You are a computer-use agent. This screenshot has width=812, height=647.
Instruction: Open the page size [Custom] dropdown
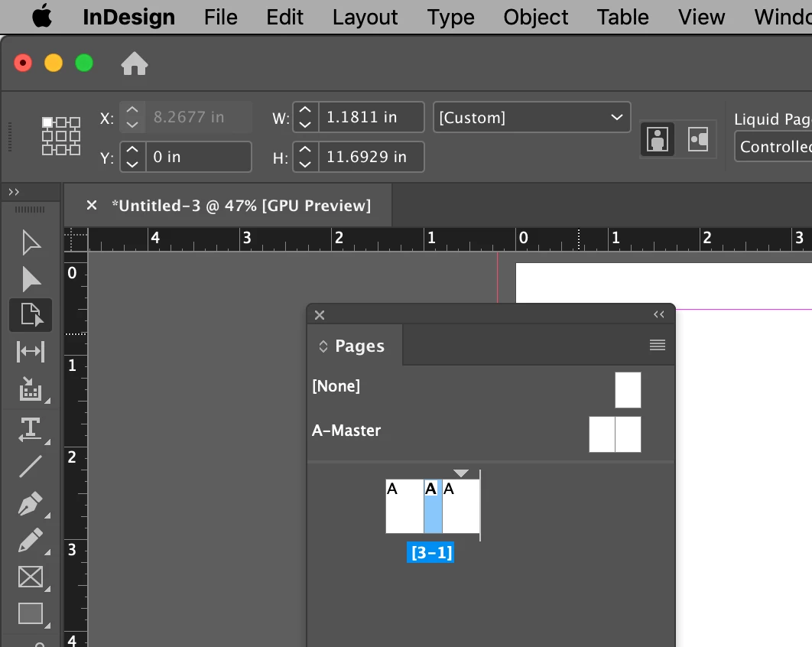(x=532, y=118)
